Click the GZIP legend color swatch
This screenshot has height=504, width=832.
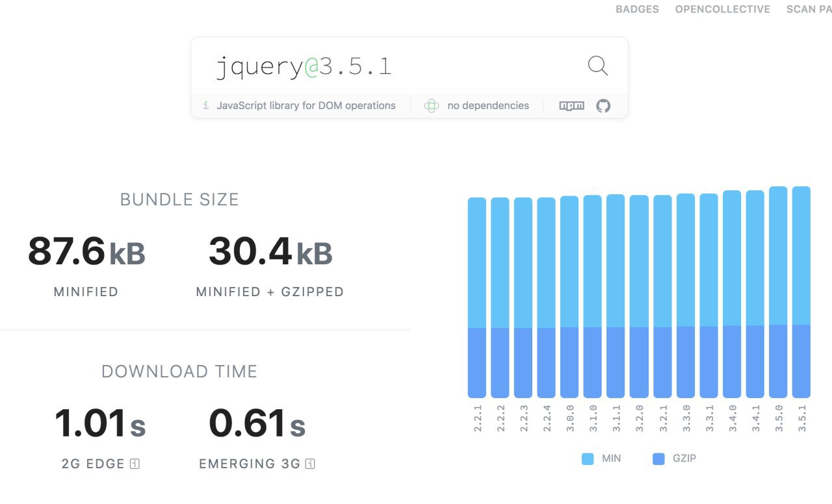658,459
